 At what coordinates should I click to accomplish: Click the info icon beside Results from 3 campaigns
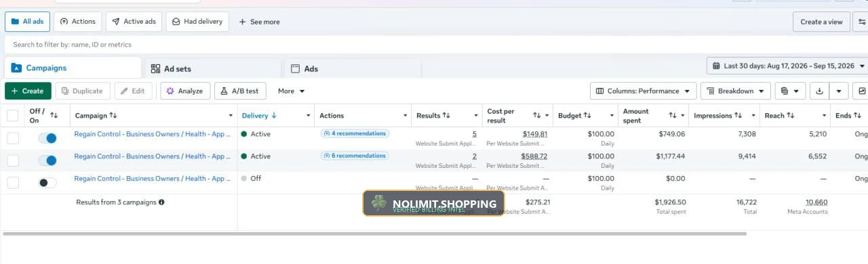[x=161, y=202]
